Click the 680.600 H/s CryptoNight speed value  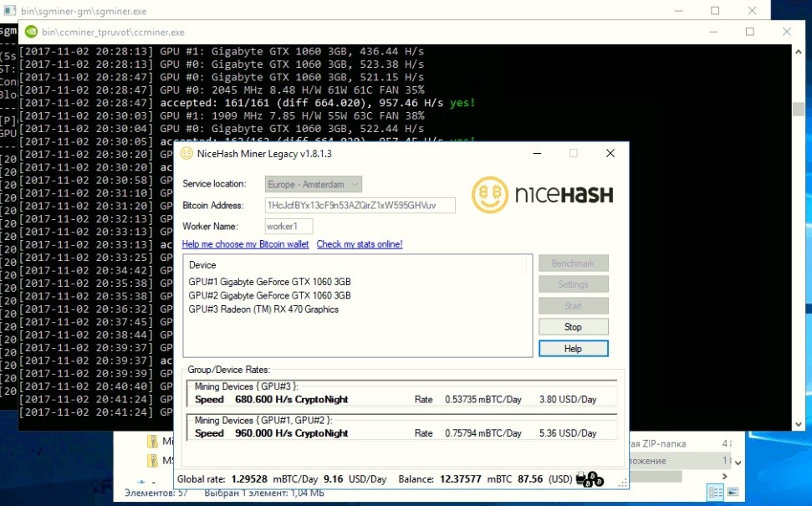[x=292, y=399]
